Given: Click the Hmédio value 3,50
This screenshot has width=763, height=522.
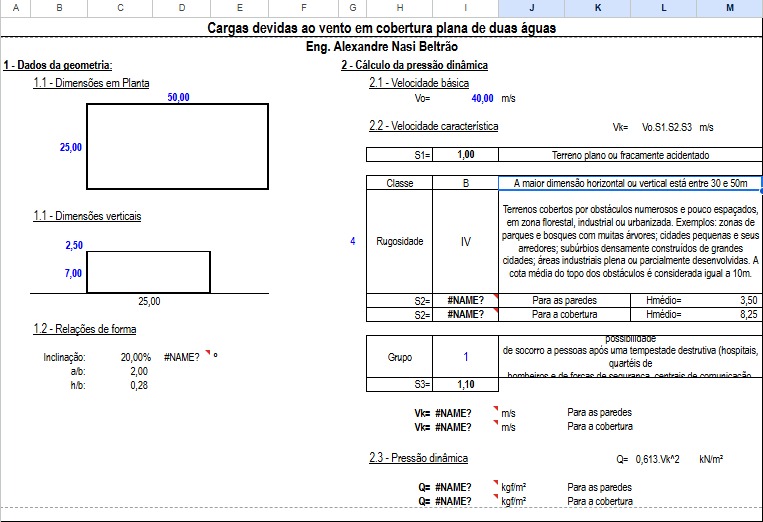Looking at the screenshot, I should click(748, 300).
